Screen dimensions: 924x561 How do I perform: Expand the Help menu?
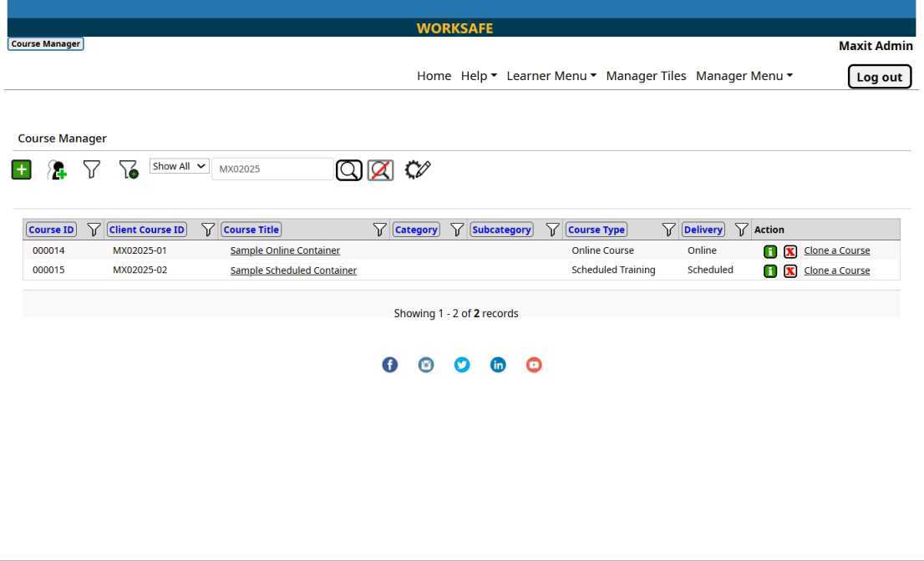tap(480, 76)
